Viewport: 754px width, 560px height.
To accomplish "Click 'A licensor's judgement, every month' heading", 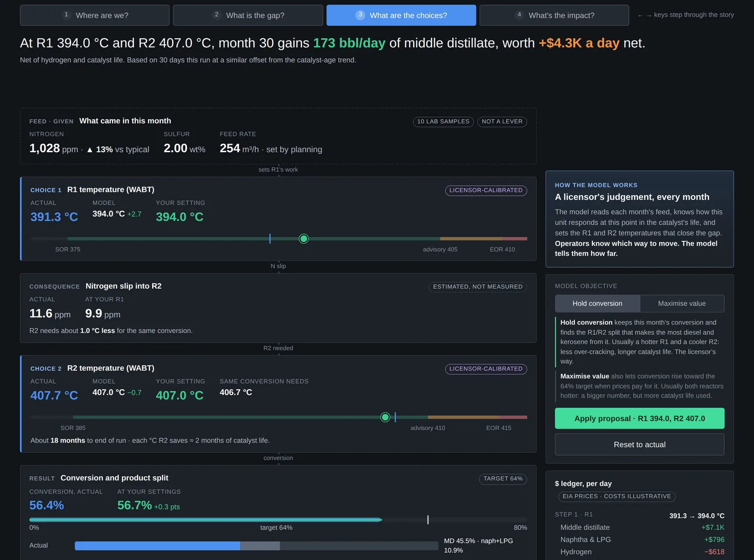I will pyautogui.click(x=632, y=197).
